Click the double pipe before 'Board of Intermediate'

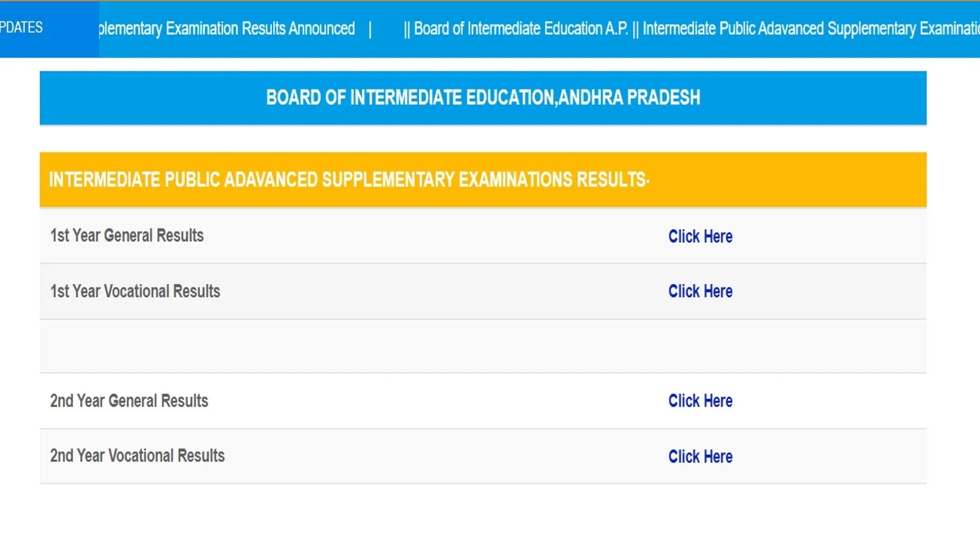[x=407, y=29]
